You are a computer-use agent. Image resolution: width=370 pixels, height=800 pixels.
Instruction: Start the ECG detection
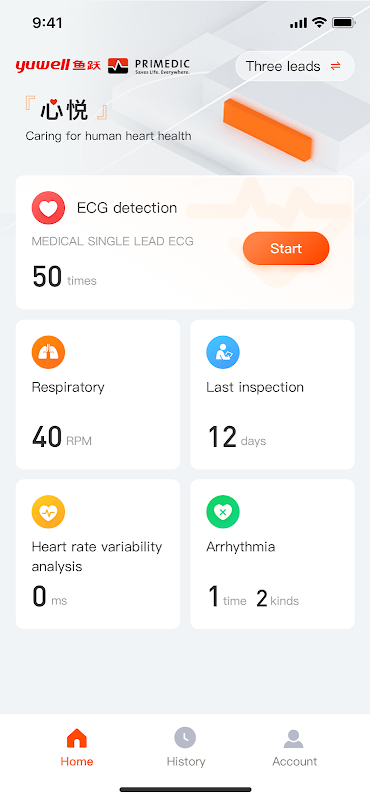click(x=286, y=248)
